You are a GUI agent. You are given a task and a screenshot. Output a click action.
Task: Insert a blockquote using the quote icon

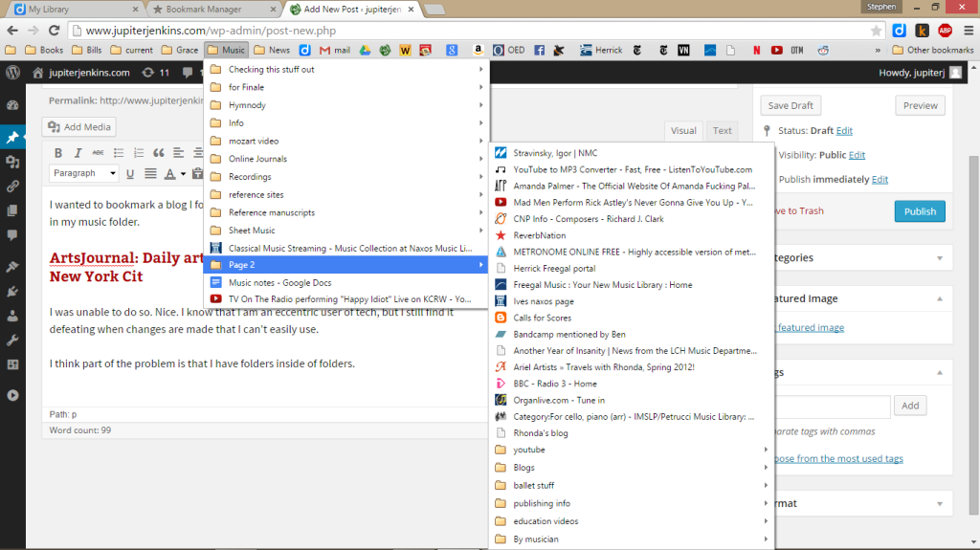(159, 153)
